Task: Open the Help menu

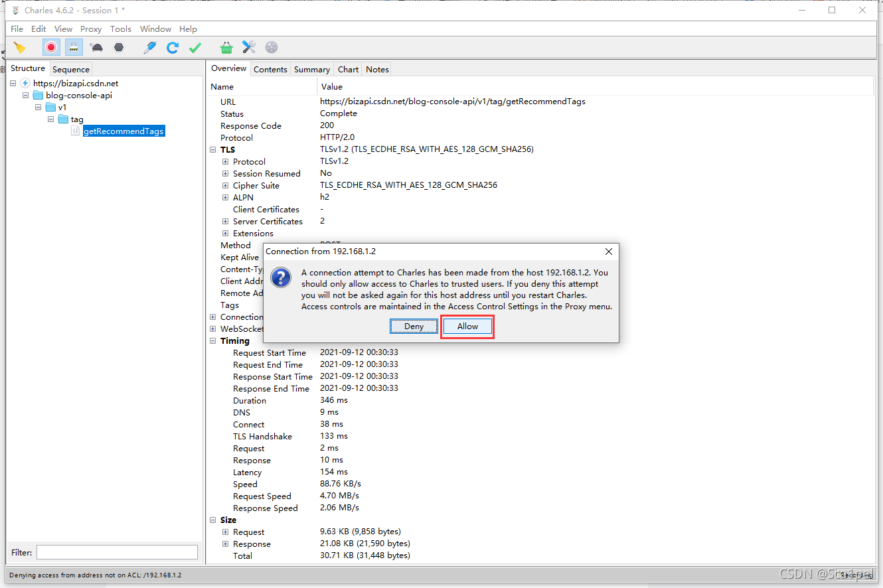Action: point(188,29)
